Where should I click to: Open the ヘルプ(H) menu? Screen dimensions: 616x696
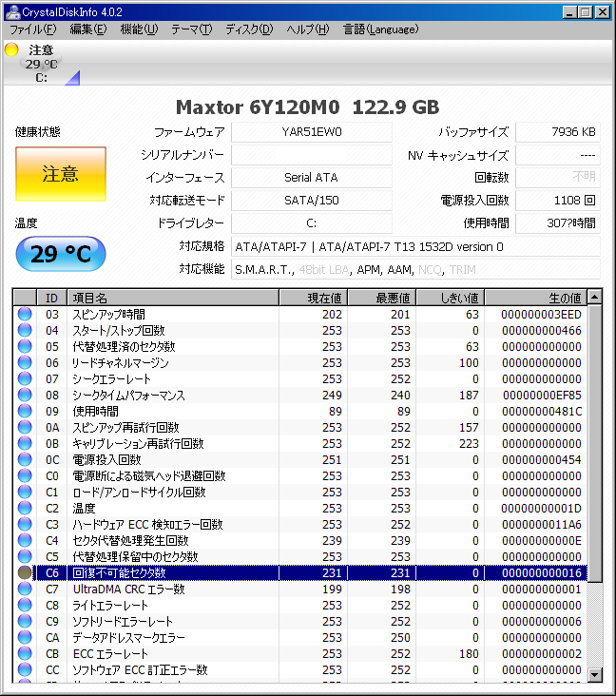[x=308, y=29]
